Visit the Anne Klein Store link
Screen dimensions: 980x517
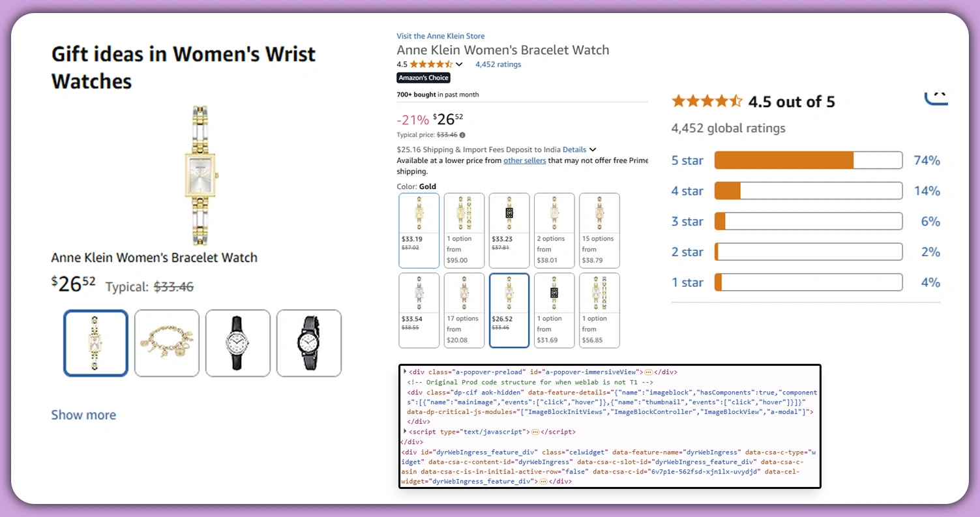pyautogui.click(x=441, y=36)
